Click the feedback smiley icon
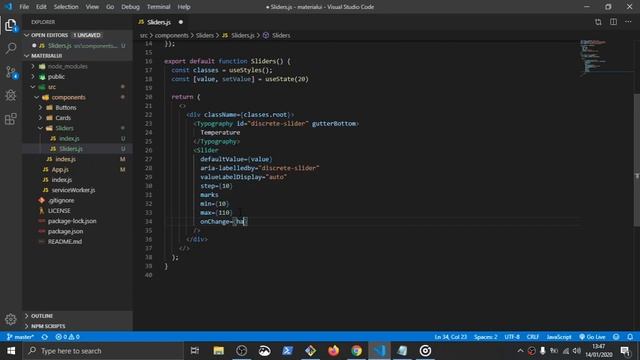 tap(616, 337)
